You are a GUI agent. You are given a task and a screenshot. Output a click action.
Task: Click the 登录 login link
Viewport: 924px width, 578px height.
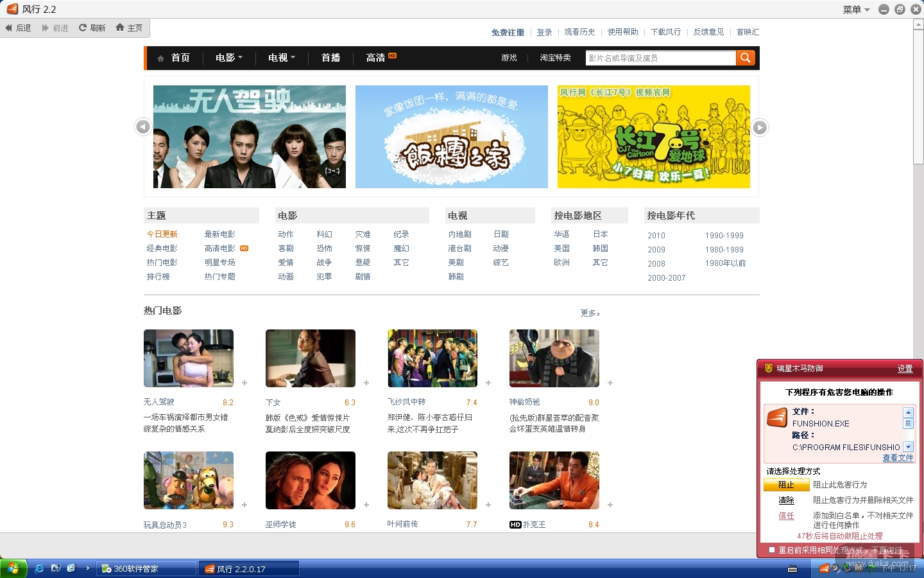coord(544,32)
